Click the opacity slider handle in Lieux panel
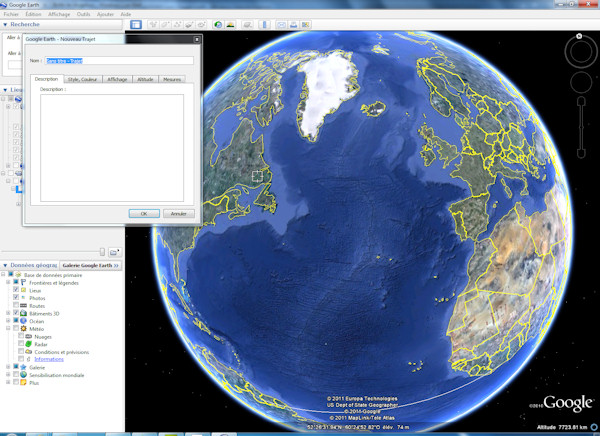600x436 pixels. (102, 251)
